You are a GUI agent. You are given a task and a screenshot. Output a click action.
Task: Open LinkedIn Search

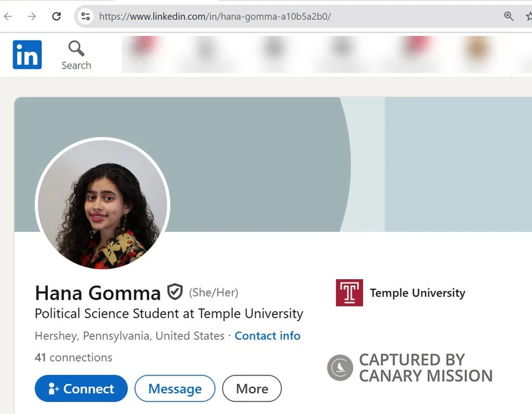click(76, 55)
